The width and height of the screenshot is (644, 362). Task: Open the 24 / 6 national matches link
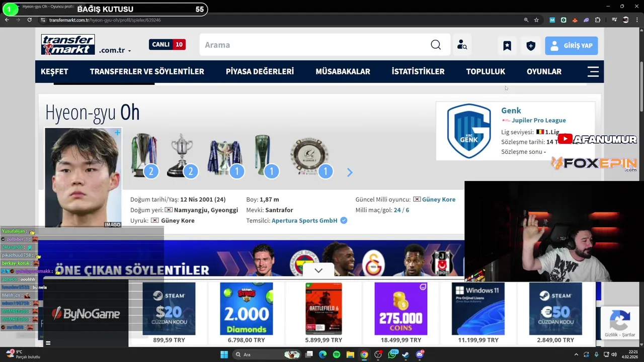pos(401,210)
